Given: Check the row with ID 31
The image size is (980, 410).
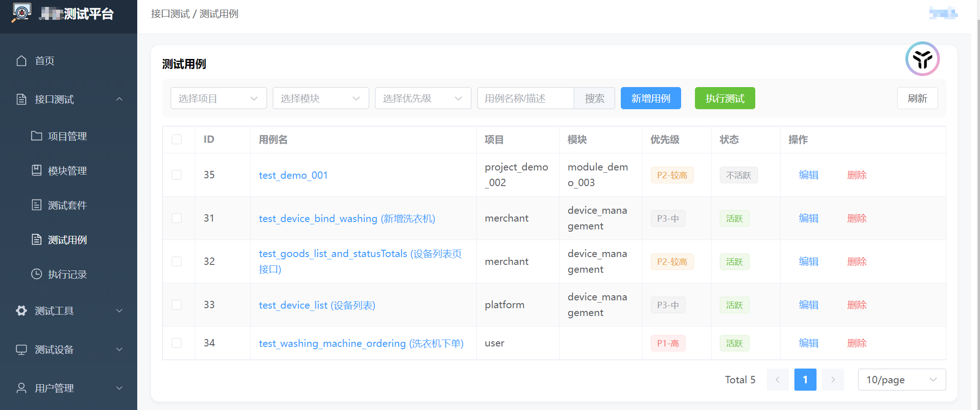Looking at the screenshot, I should [x=177, y=218].
